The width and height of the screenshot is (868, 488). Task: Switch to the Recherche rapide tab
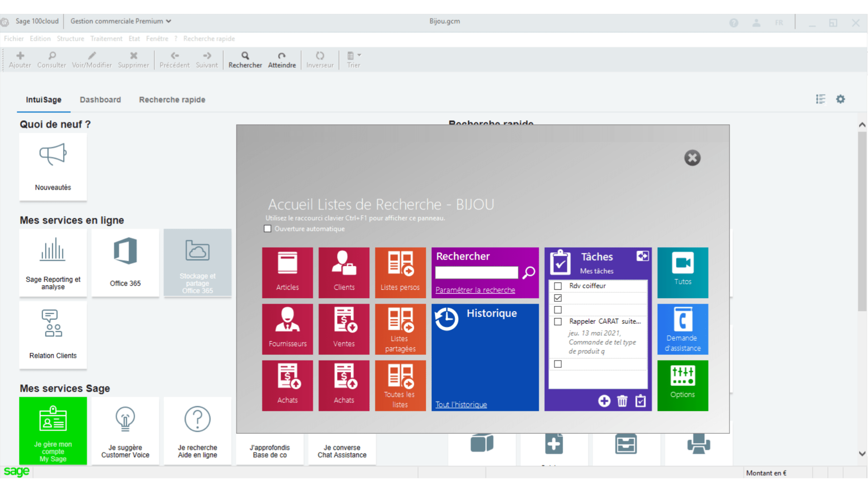172,100
